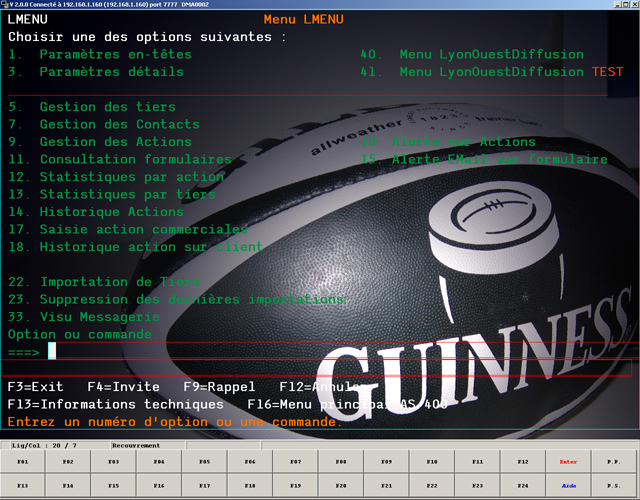Image resolution: width=640 pixels, height=500 pixels.
Task: Click the F19 function key button
Action: coord(296,486)
